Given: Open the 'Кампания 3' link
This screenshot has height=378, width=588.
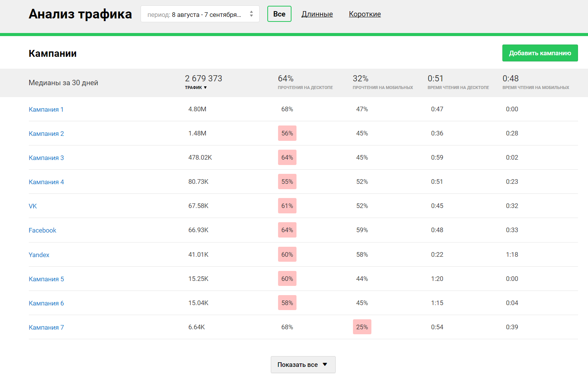Looking at the screenshot, I should click(46, 158).
